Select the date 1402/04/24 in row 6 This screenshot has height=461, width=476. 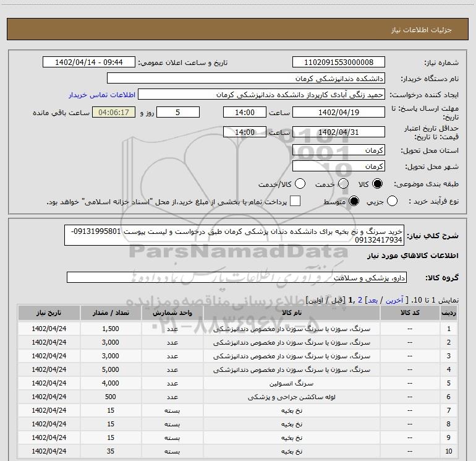pyautogui.click(x=49, y=397)
